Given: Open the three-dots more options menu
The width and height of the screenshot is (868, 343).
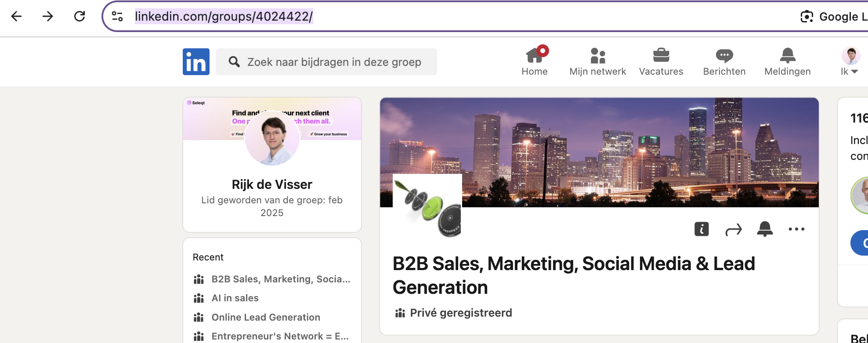Looking at the screenshot, I should coord(796,229).
